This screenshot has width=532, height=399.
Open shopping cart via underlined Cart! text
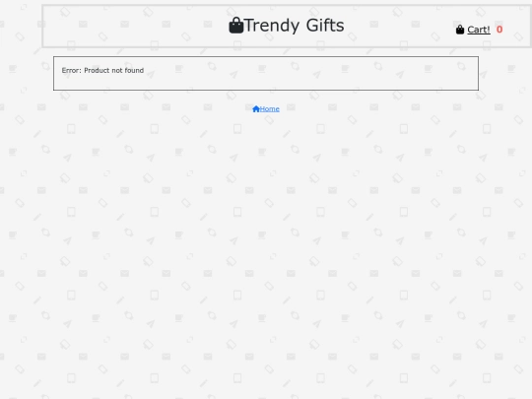[x=479, y=30]
